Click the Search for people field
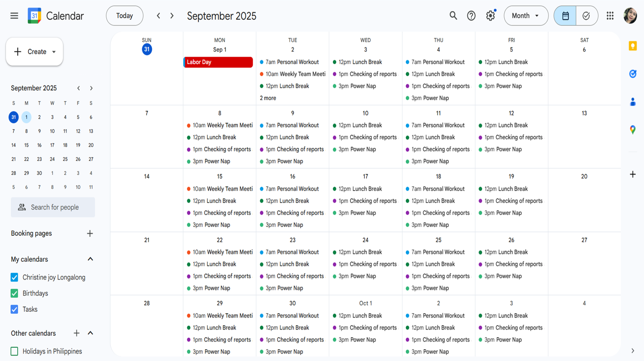Viewport: 644px width, 361px height. pyautogui.click(x=53, y=207)
